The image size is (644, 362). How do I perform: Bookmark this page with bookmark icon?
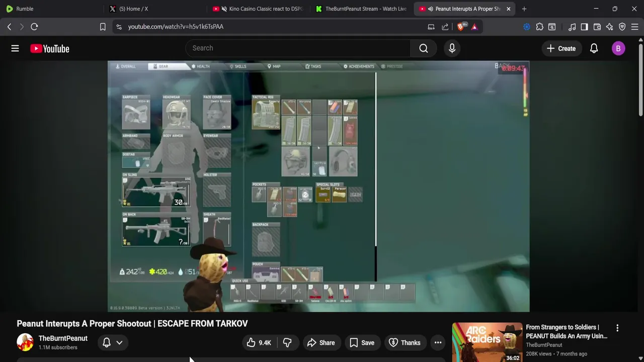(x=103, y=27)
